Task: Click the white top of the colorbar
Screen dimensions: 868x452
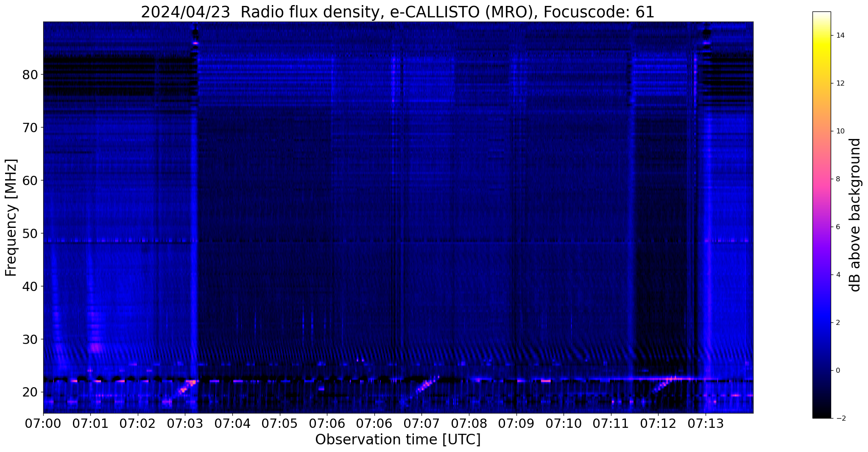Action: coord(821,15)
